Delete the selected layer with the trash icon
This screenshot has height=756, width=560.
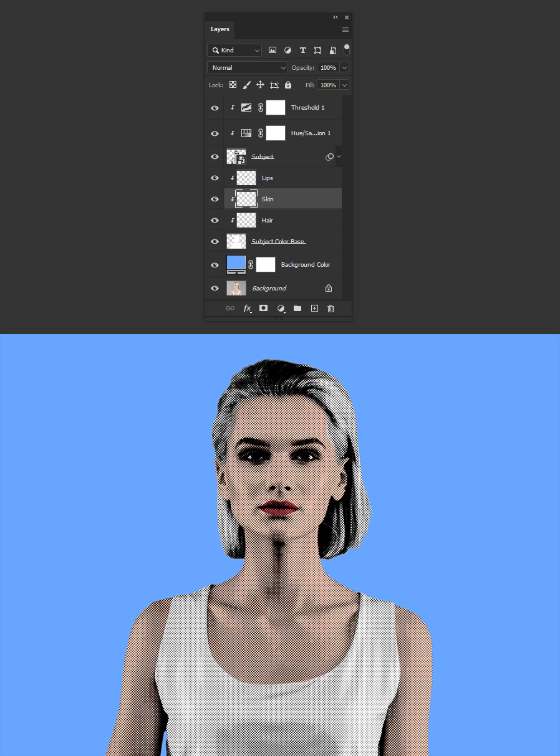[331, 308]
